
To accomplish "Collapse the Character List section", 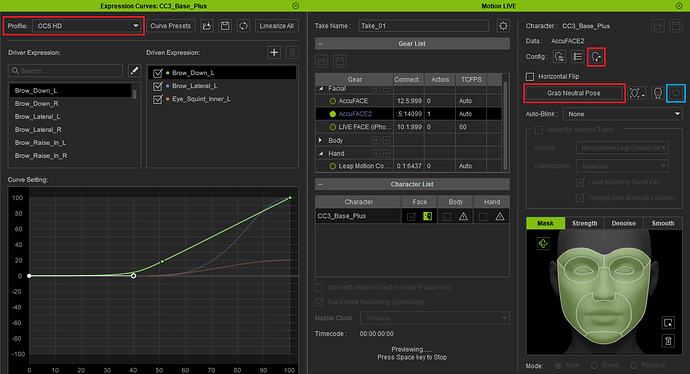I will [x=320, y=184].
